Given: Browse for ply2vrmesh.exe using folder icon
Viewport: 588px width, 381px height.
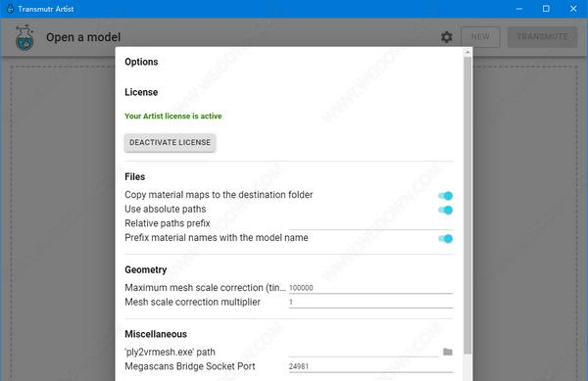Looking at the screenshot, I should click(x=448, y=352).
